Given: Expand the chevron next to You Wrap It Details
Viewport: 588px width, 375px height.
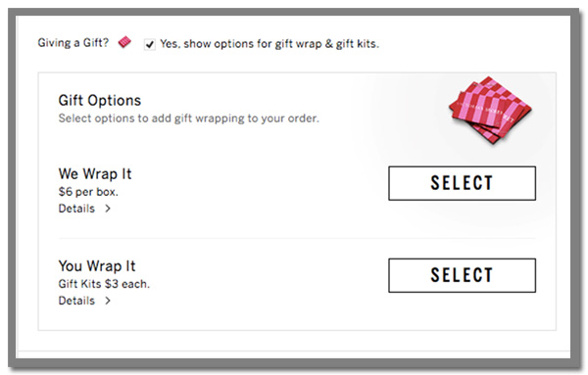Looking at the screenshot, I should tap(108, 301).
